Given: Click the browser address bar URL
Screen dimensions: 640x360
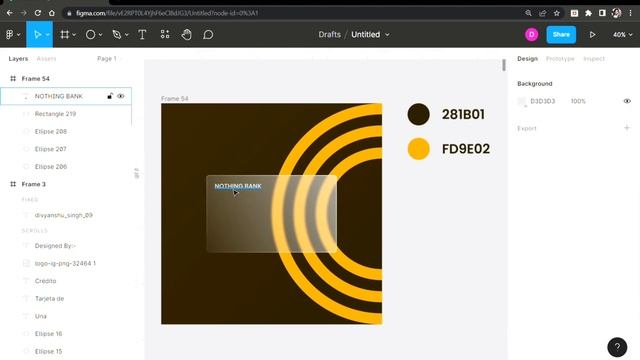Looking at the screenshot, I should pos(167,13).
